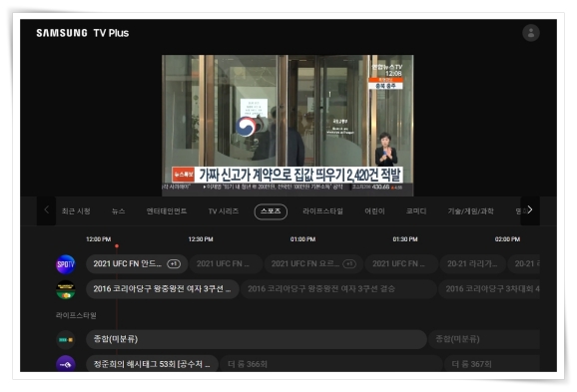Image resolution: width=577 pixels, height=392 pixels.
Task: Click the 01:30 PM time label
Action: (405, 239)
